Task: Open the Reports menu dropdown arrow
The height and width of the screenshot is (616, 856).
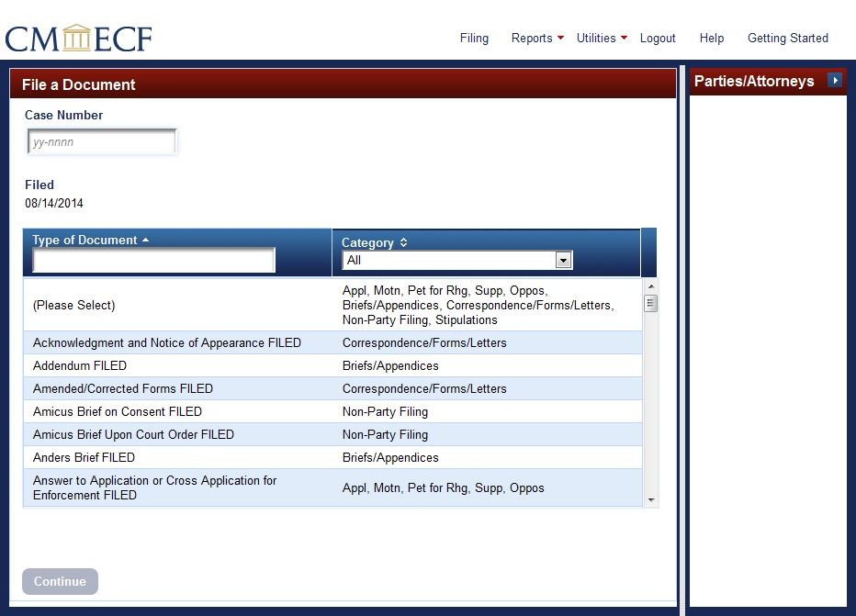Action: coord(560,39)
